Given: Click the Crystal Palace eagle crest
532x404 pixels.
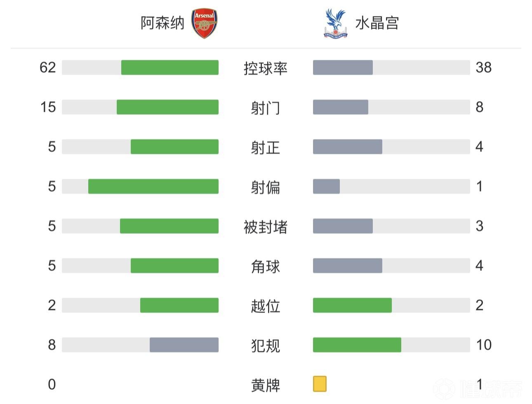Looking at the screenshot, I should point(335,23).
